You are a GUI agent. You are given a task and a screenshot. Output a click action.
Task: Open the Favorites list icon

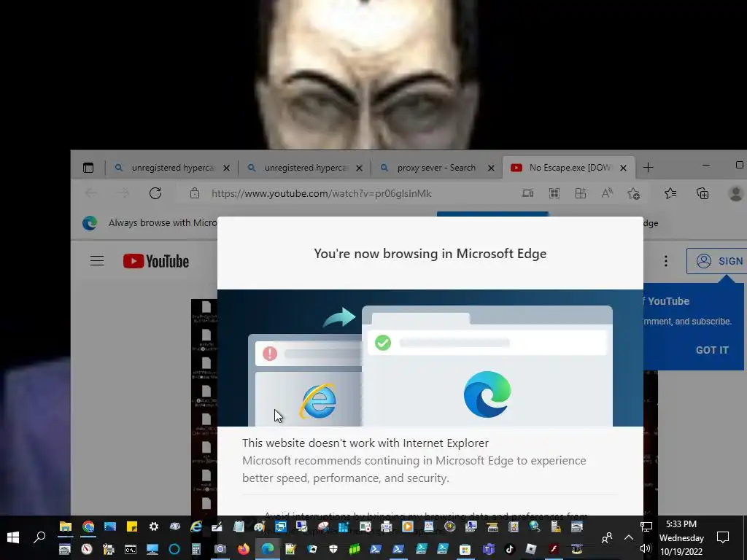670,193
